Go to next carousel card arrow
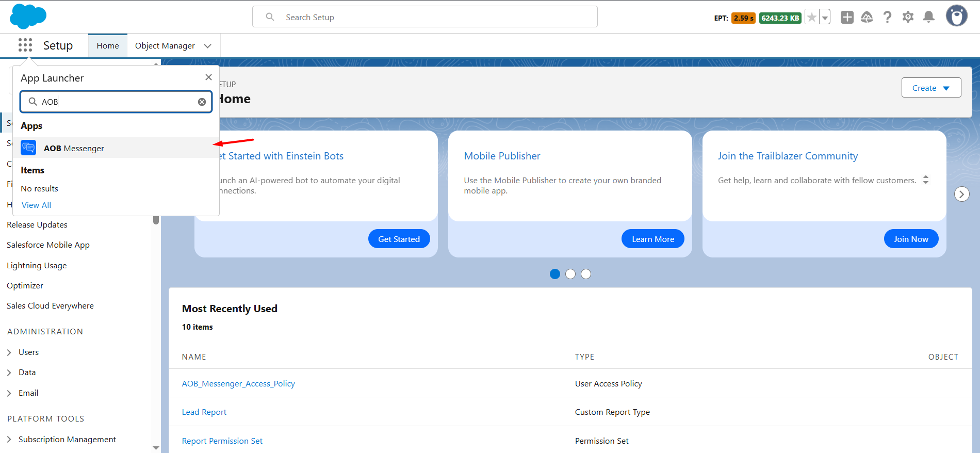Screen dimensions: 980x453 point(961,194)
